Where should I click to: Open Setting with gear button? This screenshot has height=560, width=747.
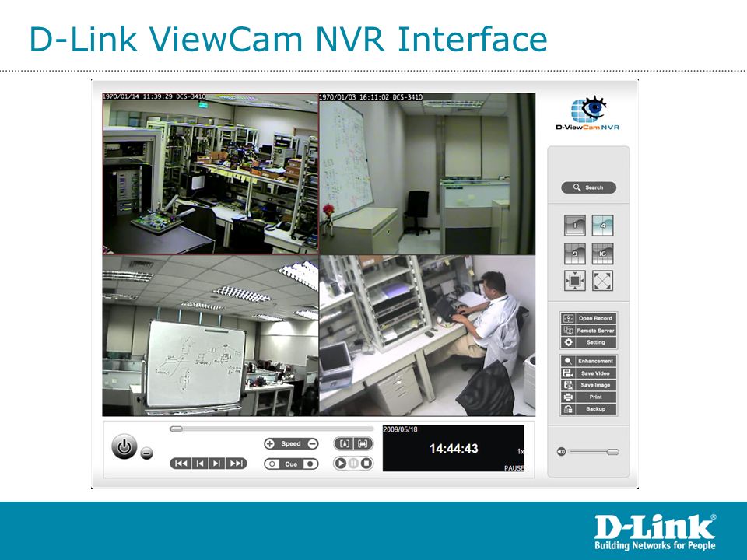589,342
